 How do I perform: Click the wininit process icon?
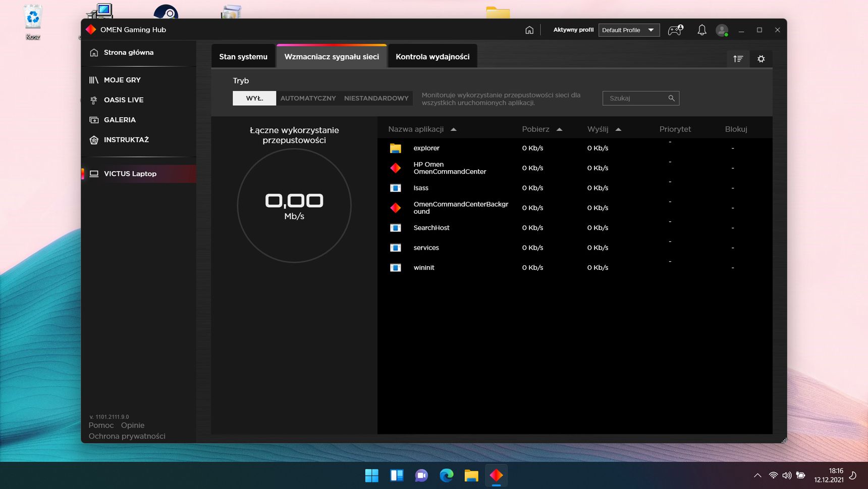click(x=396, y=268)
